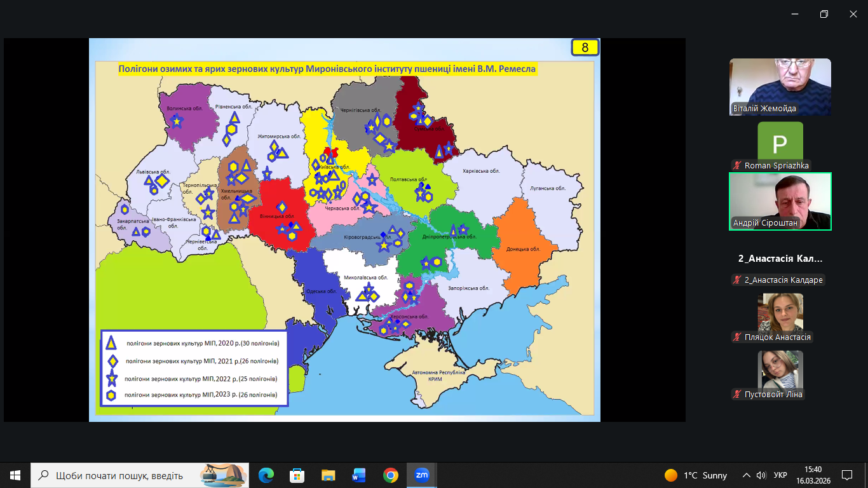The image size is (868, 488).
Task: Click Roman Spriazhka's green P avatar
Action: tap(780, 144)
